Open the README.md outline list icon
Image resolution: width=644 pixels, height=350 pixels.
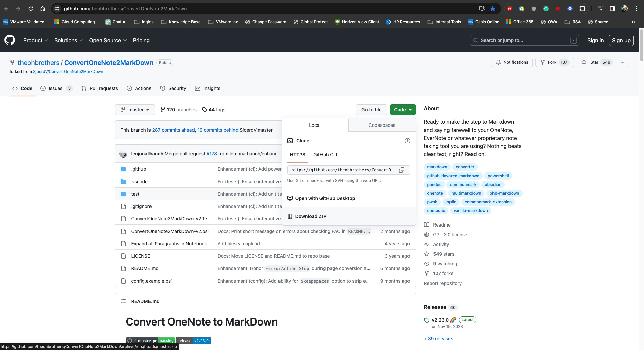(123, 301)
